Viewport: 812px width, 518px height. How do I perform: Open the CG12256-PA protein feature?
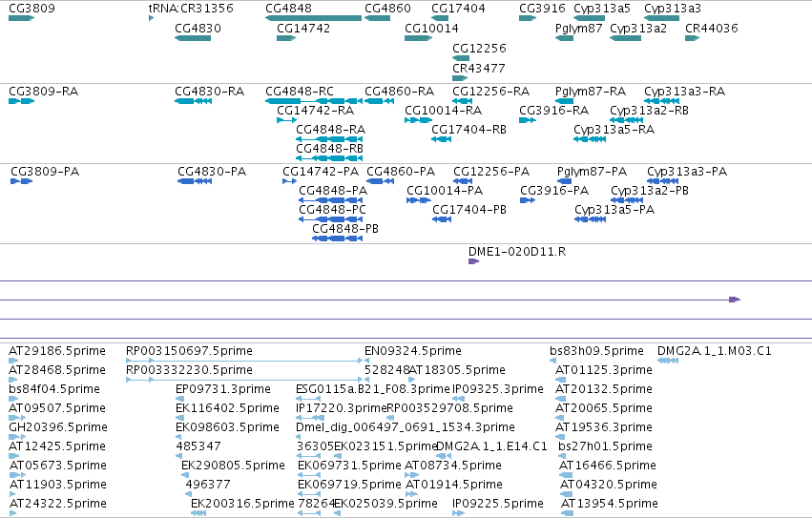tap(463, 181)
